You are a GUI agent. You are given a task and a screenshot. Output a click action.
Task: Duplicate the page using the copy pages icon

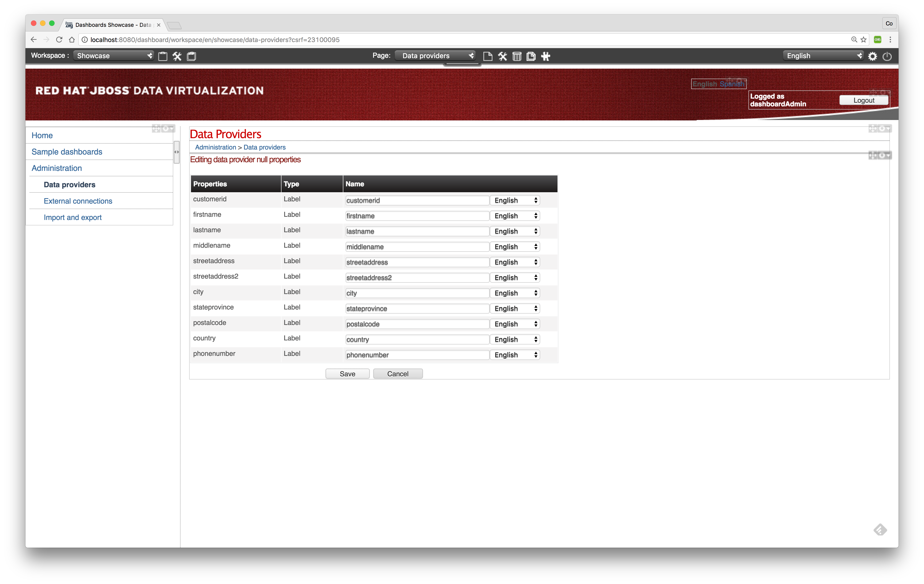[531, 56]
